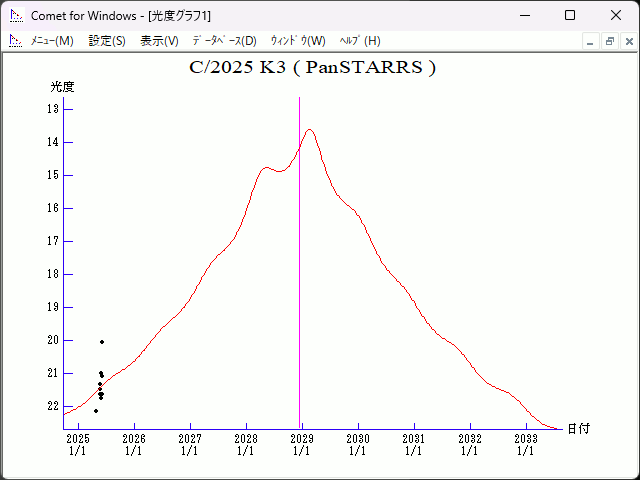This screenshot has height=480, width=640.
Task: Click the blue vertical date line on graph
Action: (x=299, y=260)
